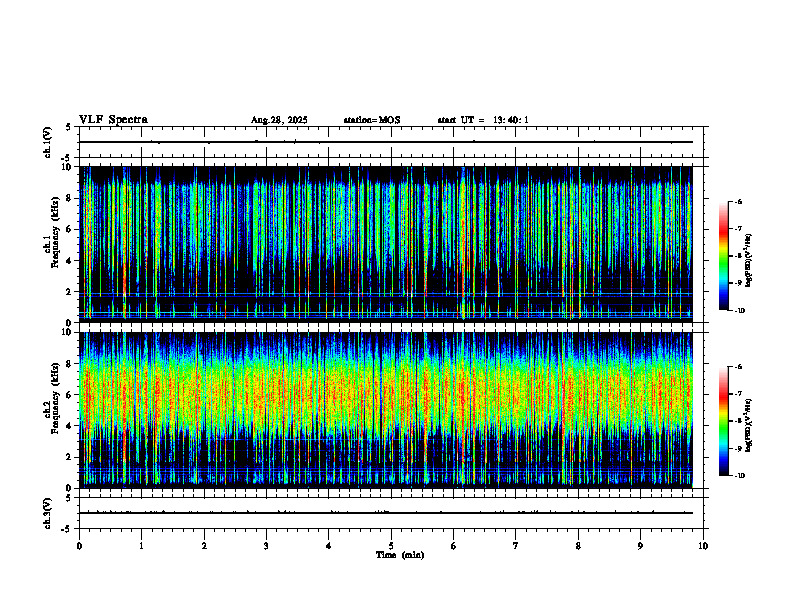Click the date text "Aug.28, 2025"
The width and height of the screenshot is (792, 612).
pyautogui.click(x=279, y=120)
